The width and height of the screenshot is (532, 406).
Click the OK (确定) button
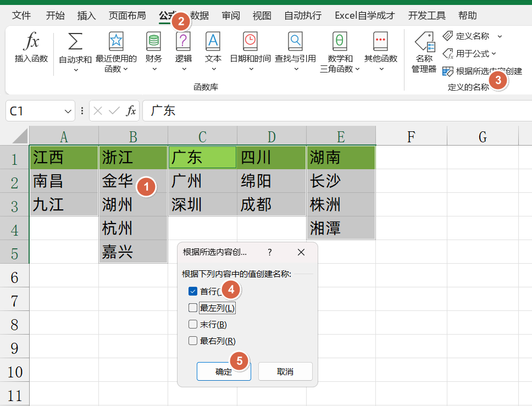224,371
